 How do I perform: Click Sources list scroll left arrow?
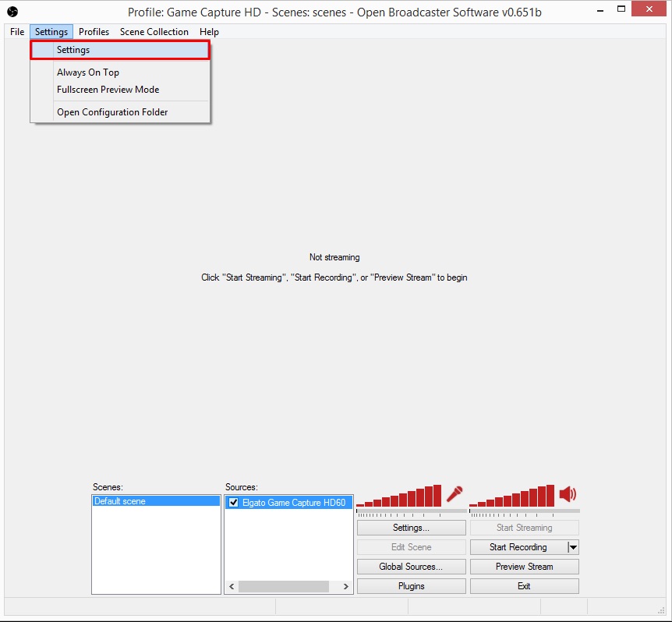[x=232, y=586]
